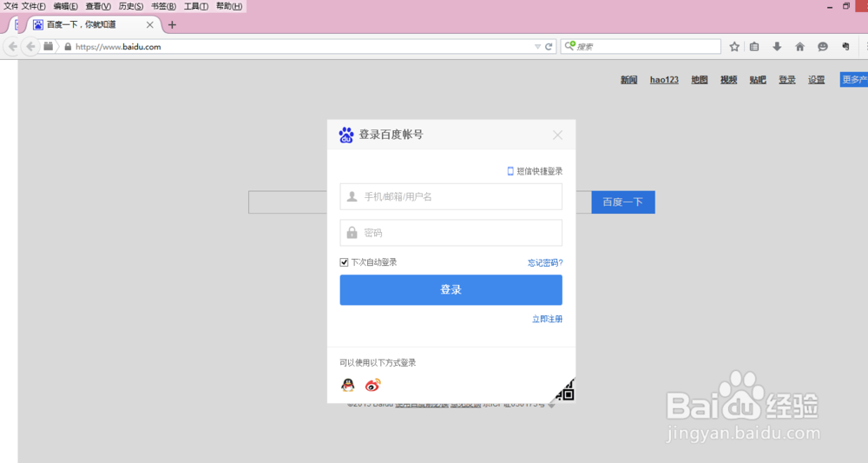The image size is (868, 463).
Task: Close the 登录百度帐号 dialog
Action: pos(557,136)
